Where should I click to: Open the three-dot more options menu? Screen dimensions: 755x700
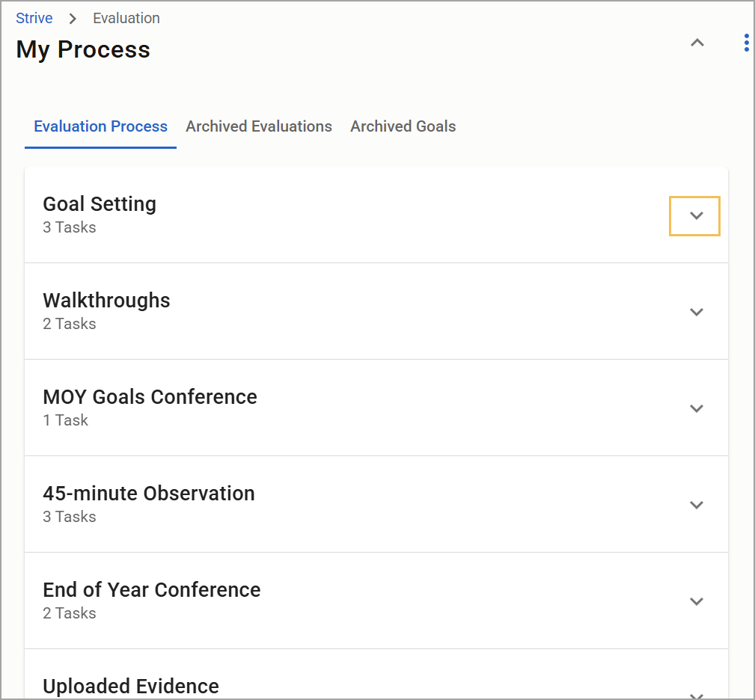click(746, 43)
